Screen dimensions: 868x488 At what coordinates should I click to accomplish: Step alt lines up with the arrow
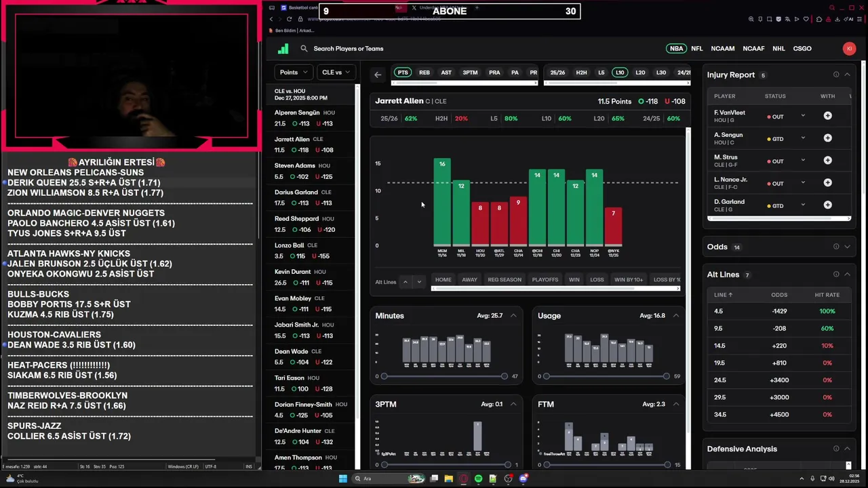(406, 282)
